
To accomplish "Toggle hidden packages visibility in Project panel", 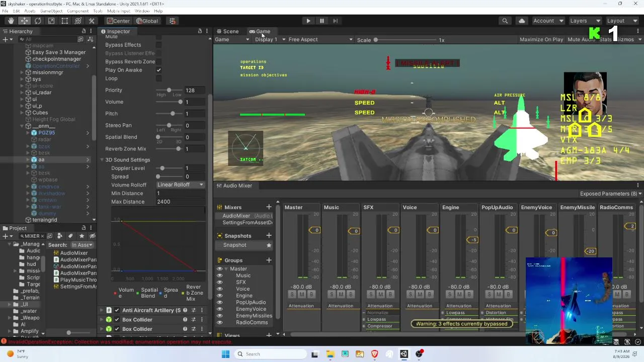I will pos(92,236).
